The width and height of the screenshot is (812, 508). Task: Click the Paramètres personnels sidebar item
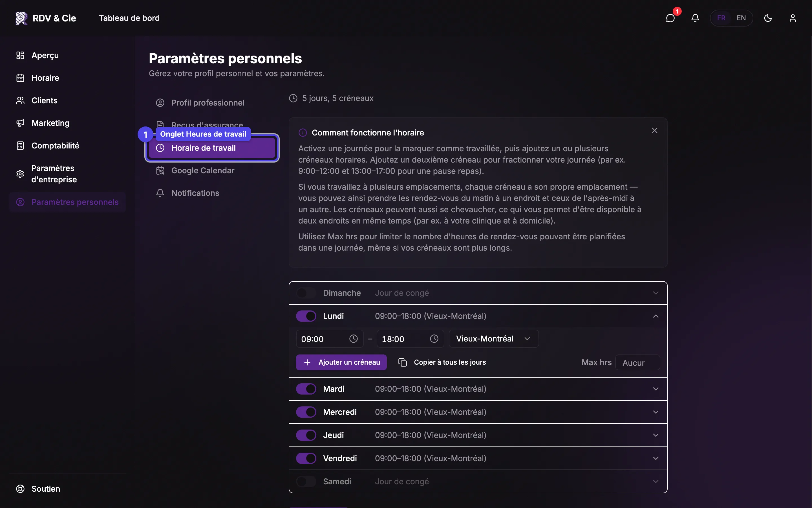(x=67, y=202)
